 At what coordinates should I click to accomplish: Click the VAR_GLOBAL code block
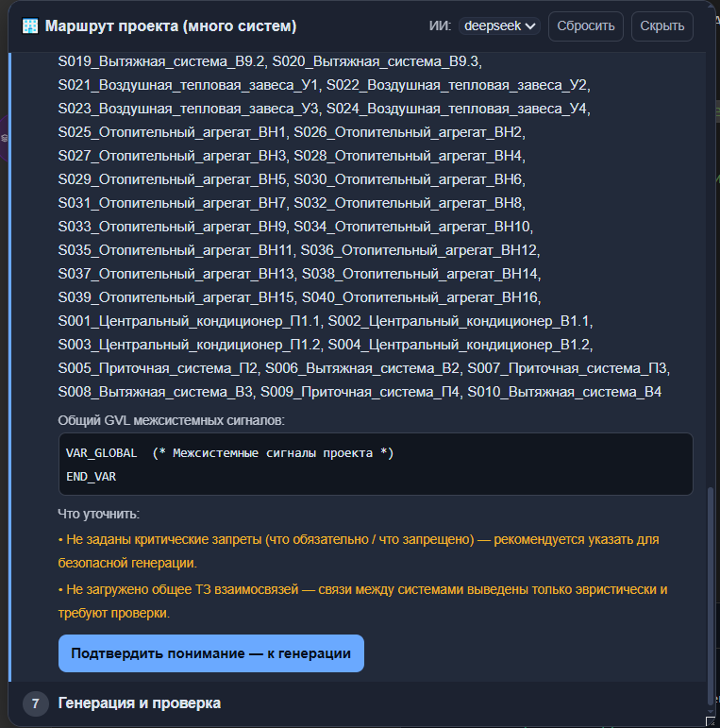[x=376, y=464]
